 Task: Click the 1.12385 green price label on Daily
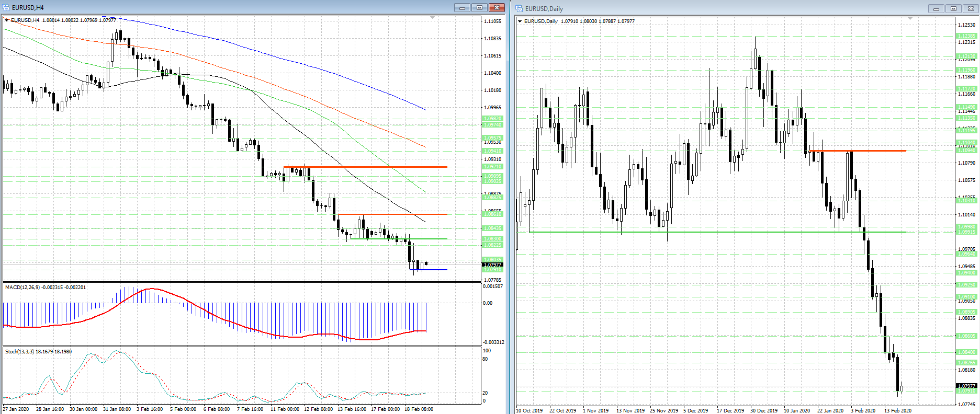(x=966, y=36)
